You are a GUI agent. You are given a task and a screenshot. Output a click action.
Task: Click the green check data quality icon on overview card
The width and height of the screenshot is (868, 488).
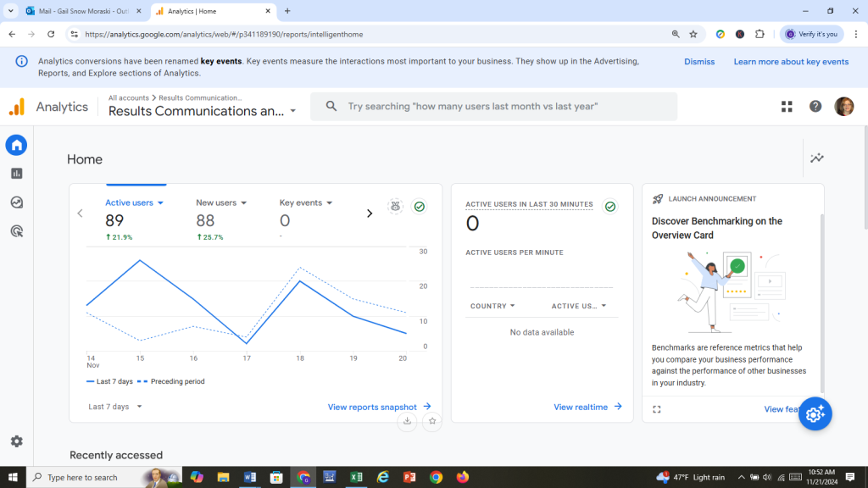(420, 207)
